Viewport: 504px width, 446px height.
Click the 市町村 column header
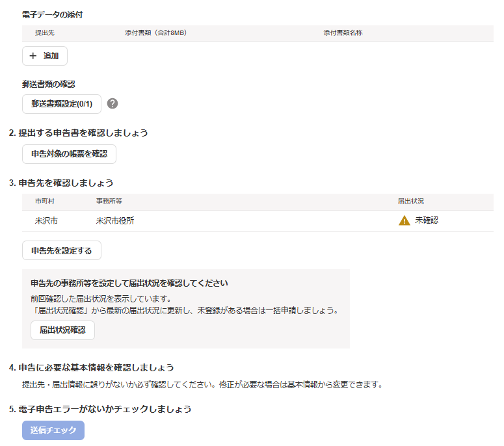45,201
